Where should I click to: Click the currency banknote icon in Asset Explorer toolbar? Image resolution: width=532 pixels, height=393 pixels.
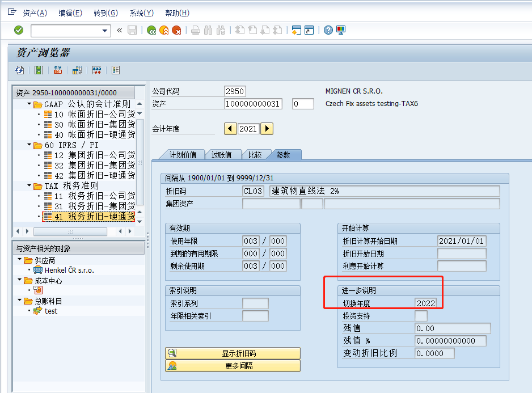[x=57, y=70]
